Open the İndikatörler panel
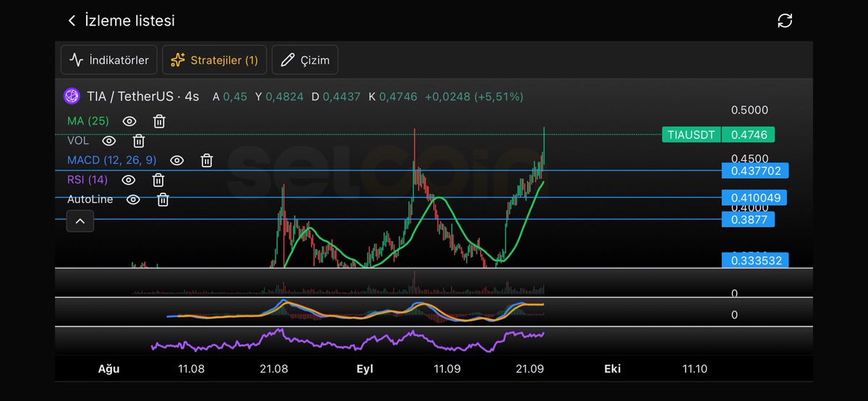868x401 pixels. (x=109, y=60)
